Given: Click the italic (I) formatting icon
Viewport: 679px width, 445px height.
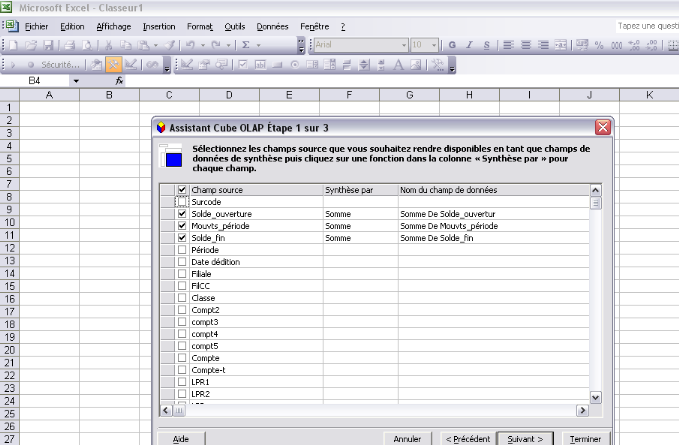Looking at the screenshot, I should tap(471, 45).
